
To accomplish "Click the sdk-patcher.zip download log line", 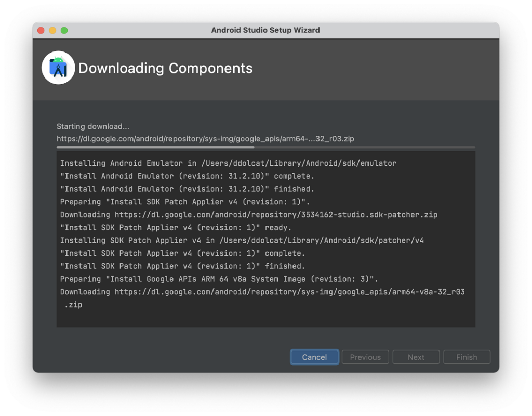I will [x=248, y=215].
